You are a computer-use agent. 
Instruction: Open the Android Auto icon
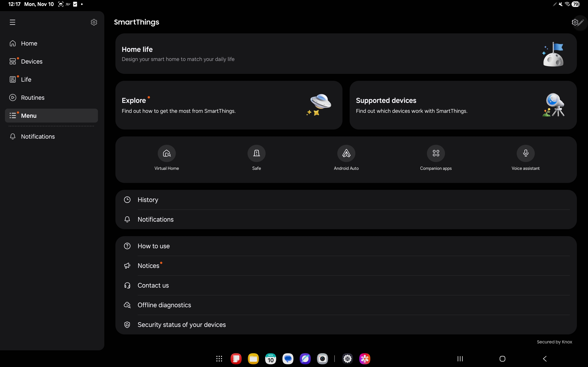[346, 153]
